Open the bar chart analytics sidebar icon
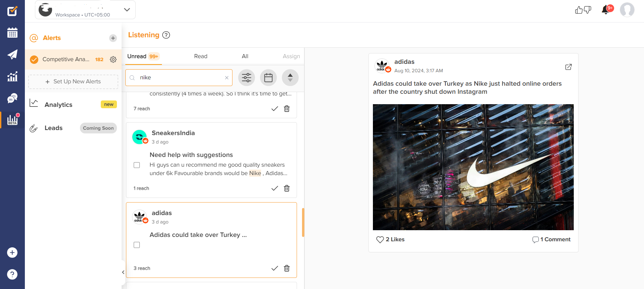Screen dimensions: 644x289 tap(12, 76)
